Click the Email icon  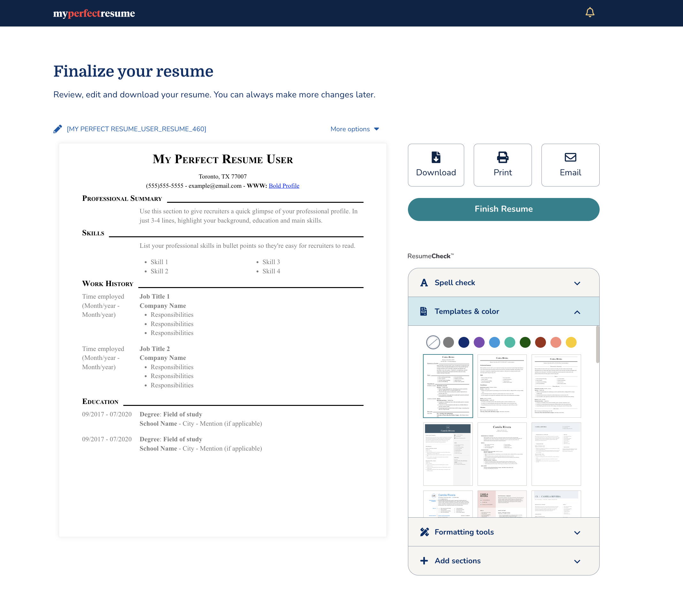(570, 157)
